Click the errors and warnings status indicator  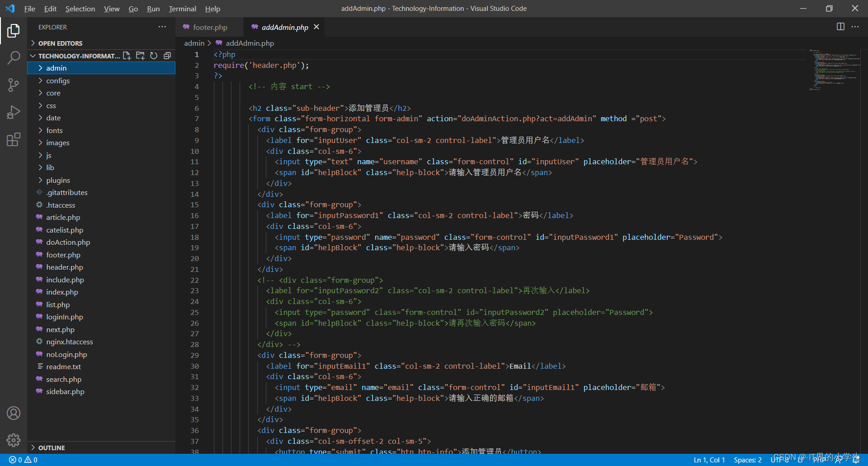[x=23, y=460]
